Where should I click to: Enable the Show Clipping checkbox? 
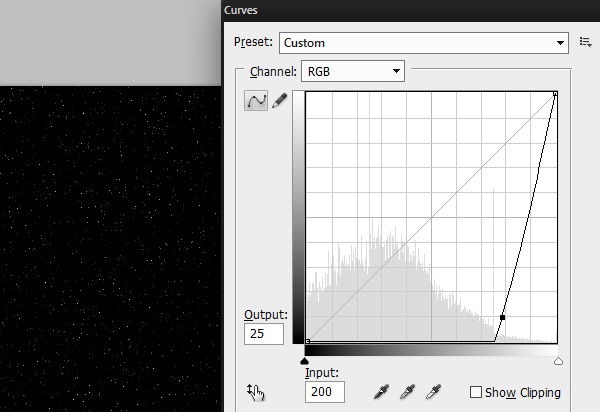476,392
